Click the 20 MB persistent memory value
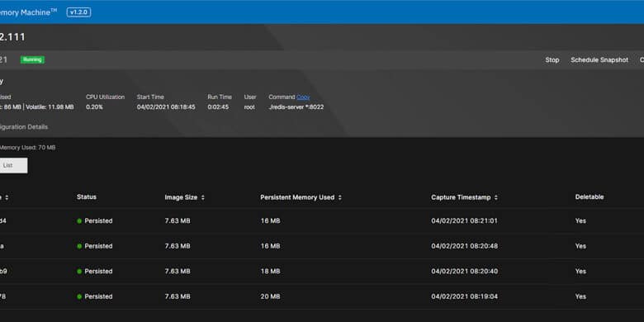644x322 pixels. pos(270,296)
